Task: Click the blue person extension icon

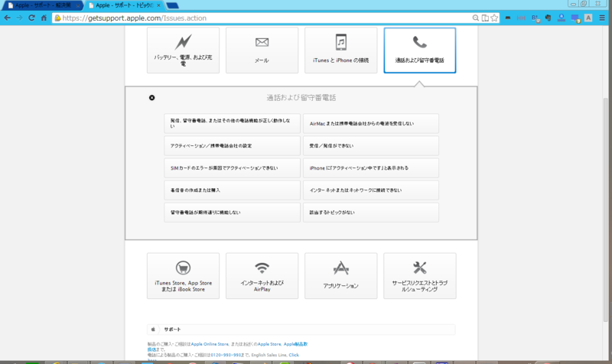Action: 562,18
